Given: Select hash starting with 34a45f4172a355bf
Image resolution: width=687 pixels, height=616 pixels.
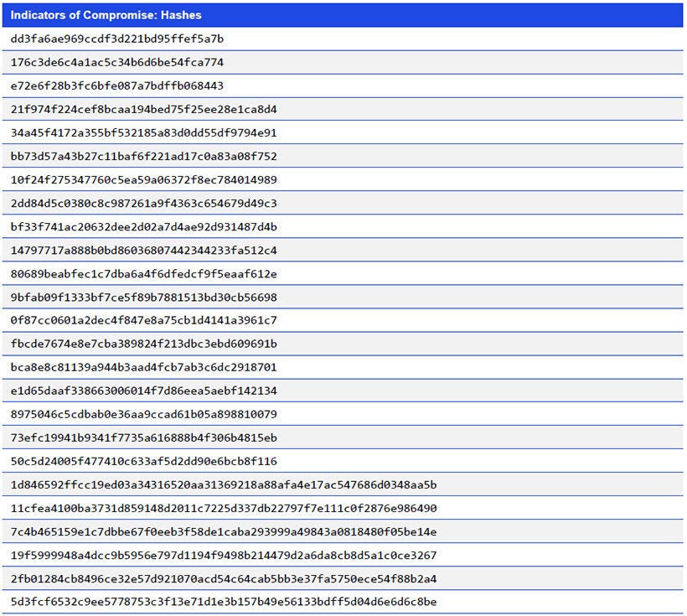Looking at the screenshot, I should [x=144, y=133].
